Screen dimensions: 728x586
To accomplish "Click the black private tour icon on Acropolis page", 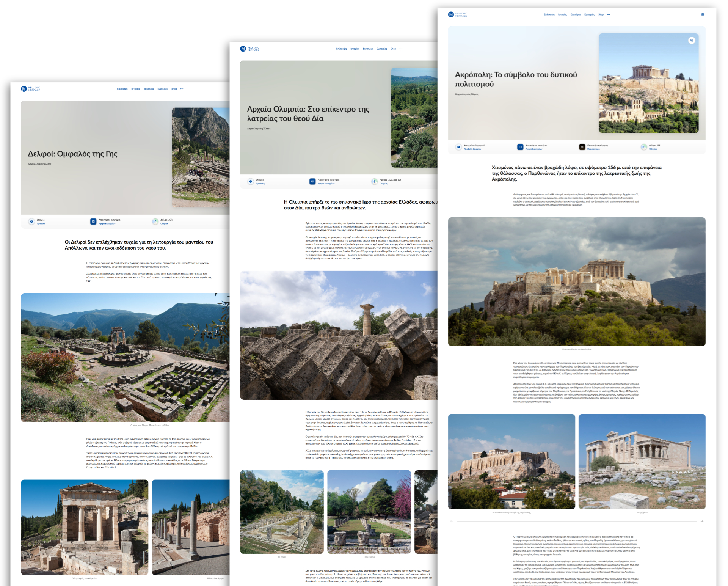I will 582,147.
